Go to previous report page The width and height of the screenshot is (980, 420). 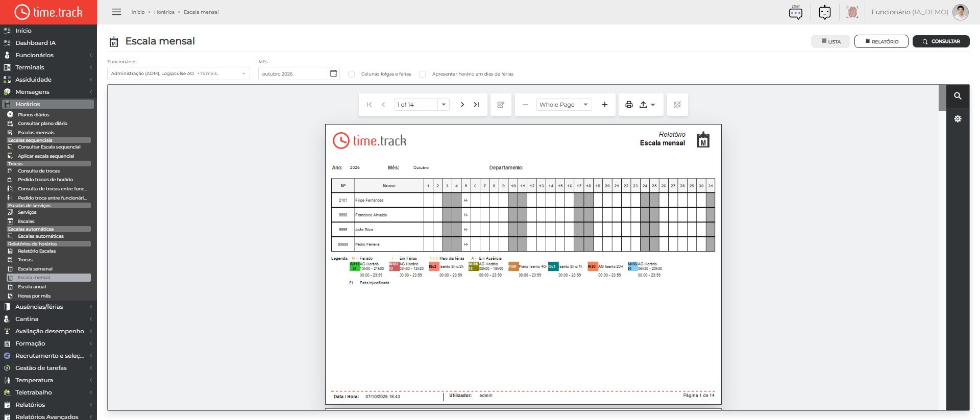click(383, 105)
